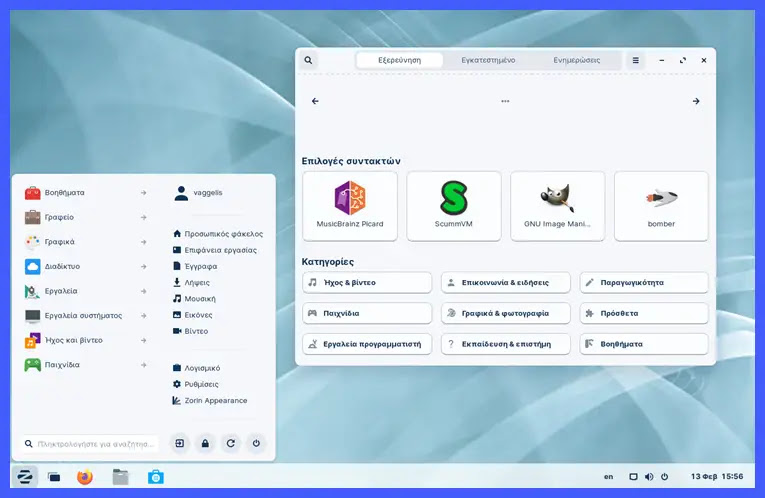
Task: Open the Γραφικά & φωτογραφία category
Action: (x=505, y=313)
